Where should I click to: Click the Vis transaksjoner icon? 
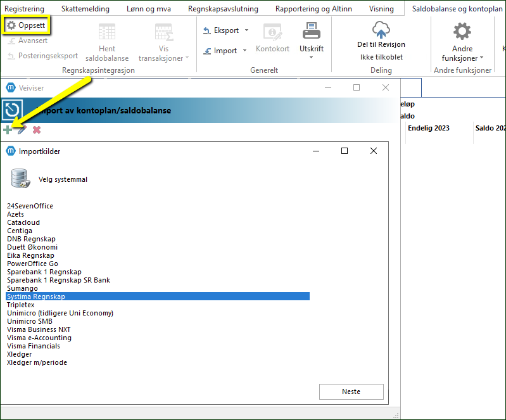(x=163, y=32)
